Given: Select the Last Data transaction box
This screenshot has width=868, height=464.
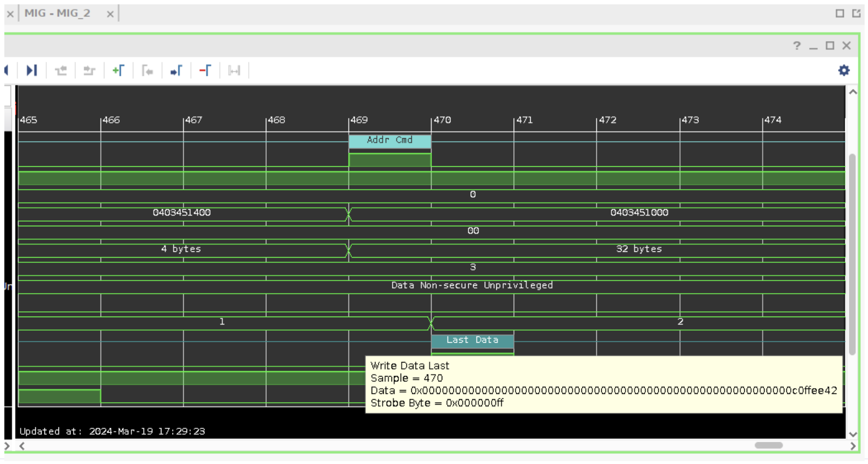Looking at the screenshot, I should point(472,340).
